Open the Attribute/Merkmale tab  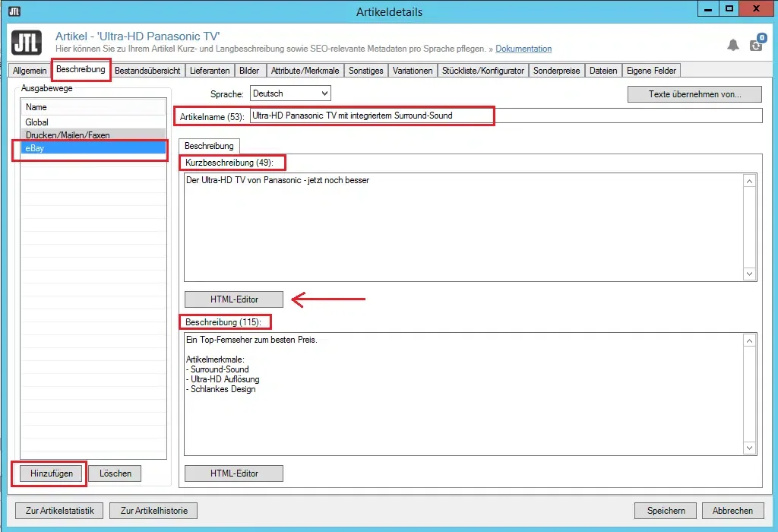[x=305, y=71]
